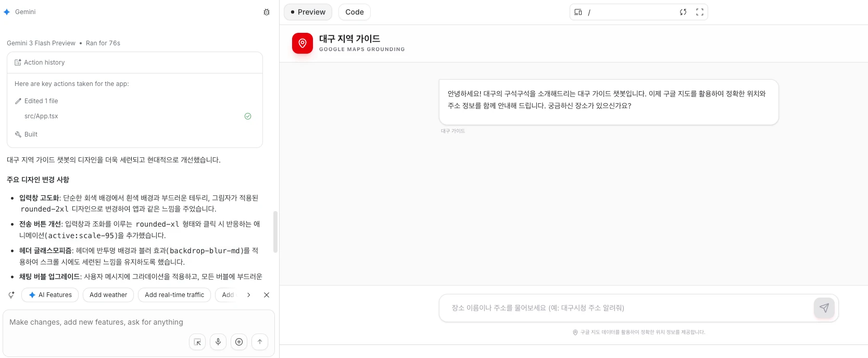Screen dimensions: 868x358
Task: Expand the Action history section
Action: [44, 63]
